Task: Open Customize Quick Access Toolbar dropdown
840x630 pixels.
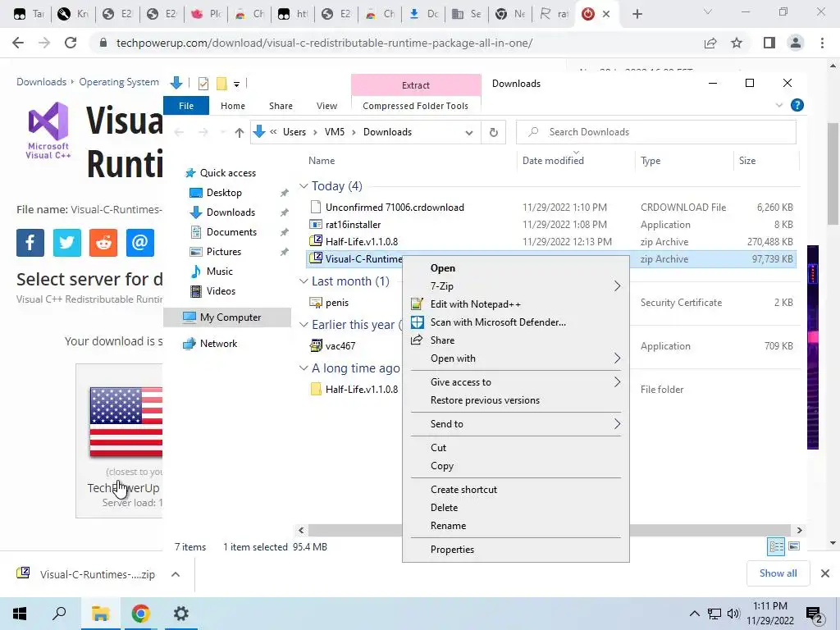Action: pos(236,84)
